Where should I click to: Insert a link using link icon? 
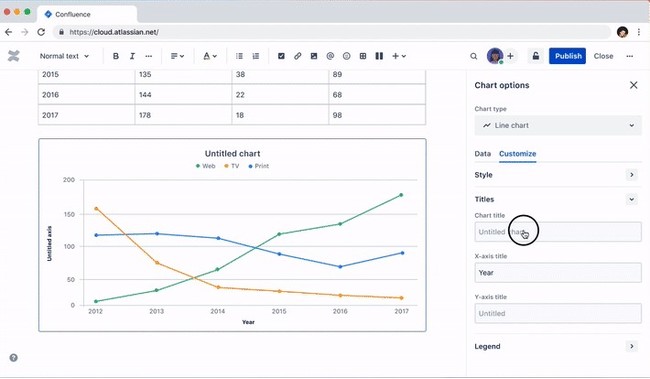297,56
